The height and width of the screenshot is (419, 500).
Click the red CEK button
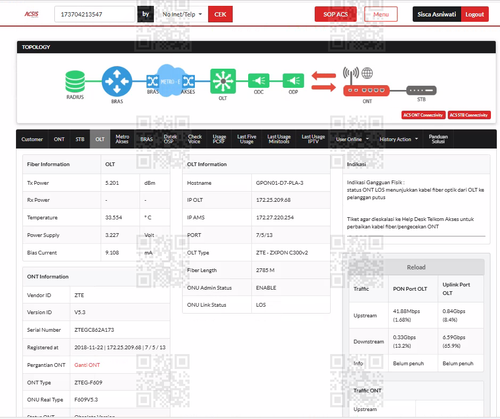click(x=220, y=14)
